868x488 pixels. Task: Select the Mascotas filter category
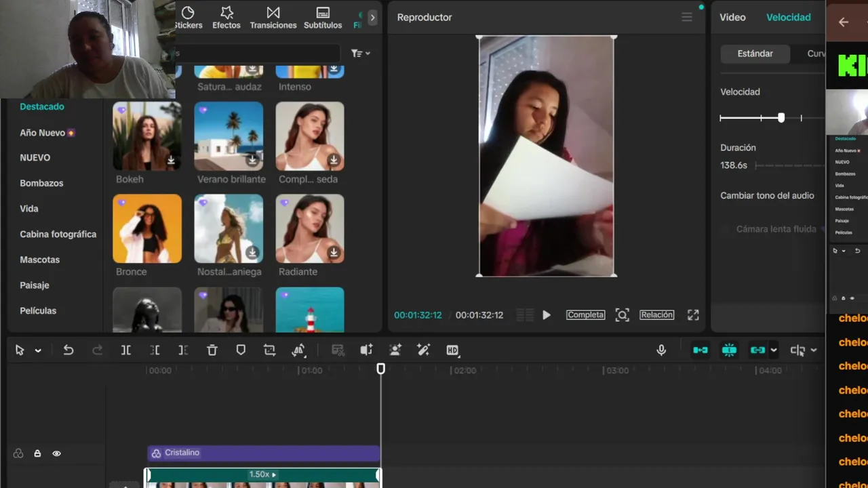(x=40, y=260)
